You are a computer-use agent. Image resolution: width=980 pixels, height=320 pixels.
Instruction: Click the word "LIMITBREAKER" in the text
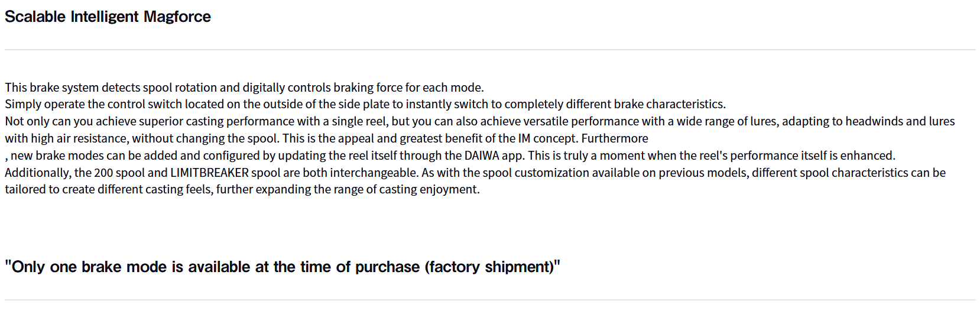[x=209, y=173]
